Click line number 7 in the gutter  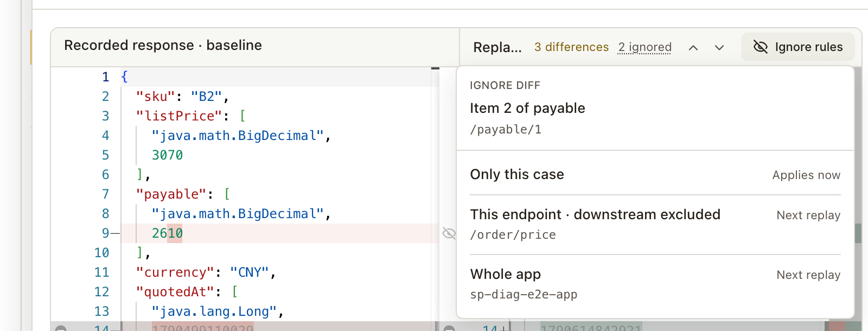(105, 194)
